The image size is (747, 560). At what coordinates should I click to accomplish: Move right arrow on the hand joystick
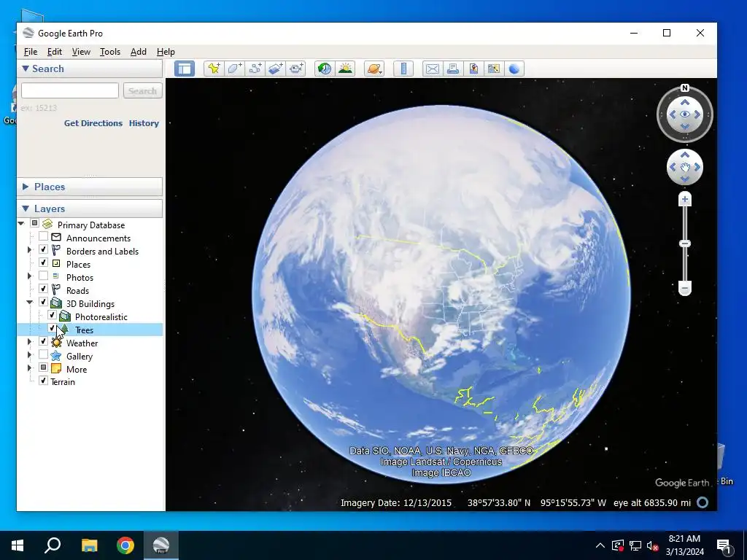[x=697, y=167]
